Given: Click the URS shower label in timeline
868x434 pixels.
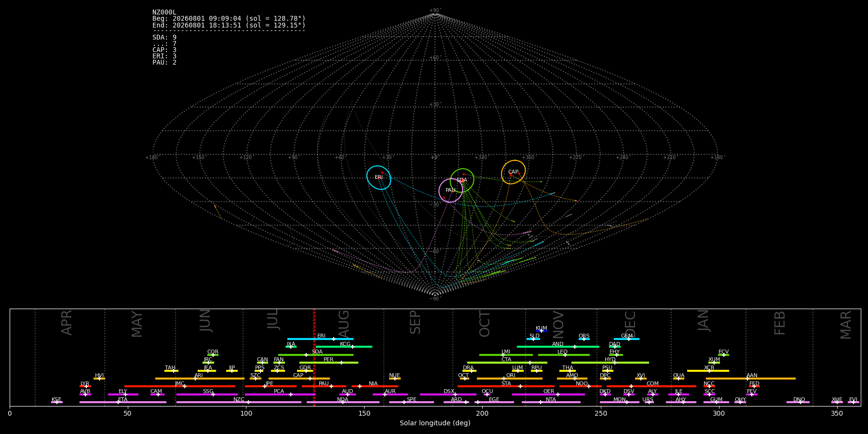Looking at the screenshot, I should tap(648, 400).
